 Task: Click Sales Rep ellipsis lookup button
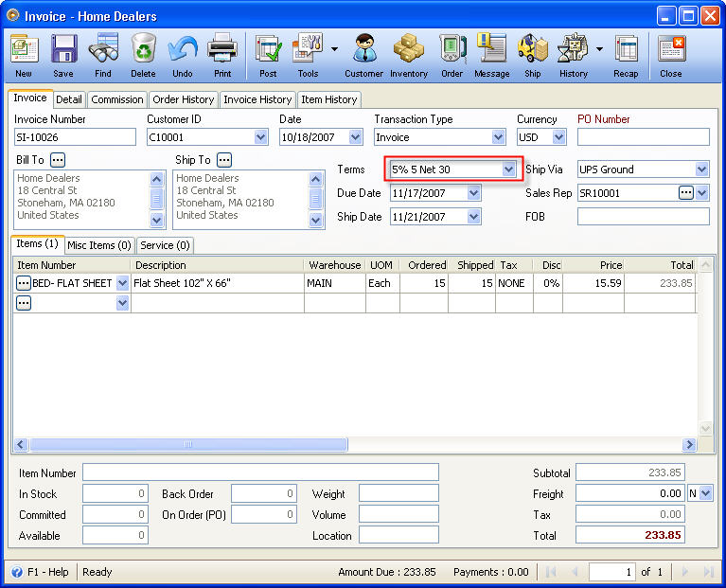685,193
